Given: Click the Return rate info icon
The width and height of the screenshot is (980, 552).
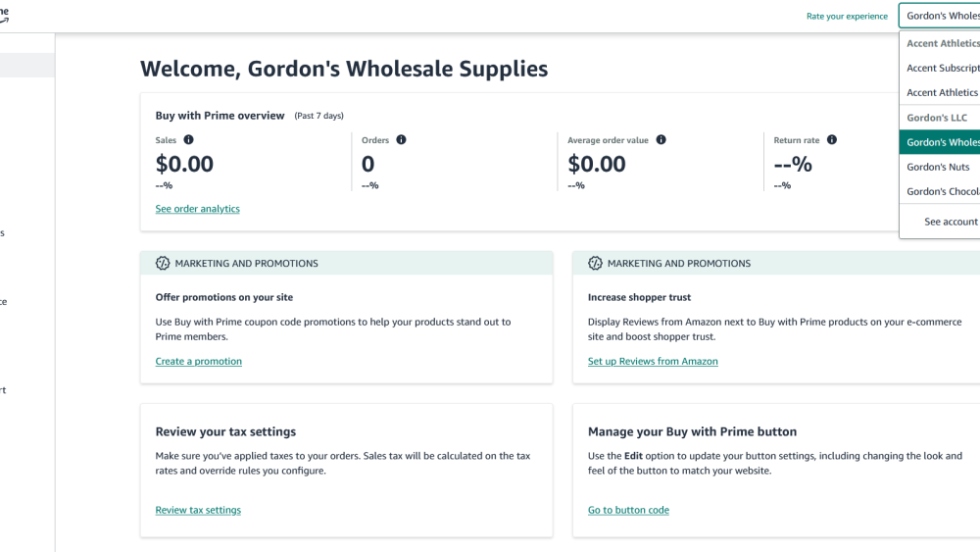Looking at the screenshot, I should [832, 140].
